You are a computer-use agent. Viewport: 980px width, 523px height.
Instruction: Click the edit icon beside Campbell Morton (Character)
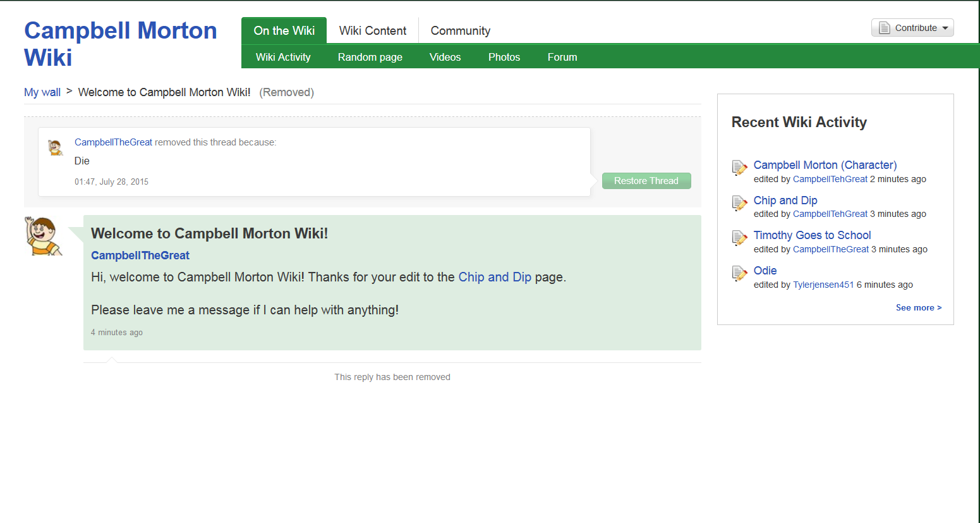pos(739,168)
